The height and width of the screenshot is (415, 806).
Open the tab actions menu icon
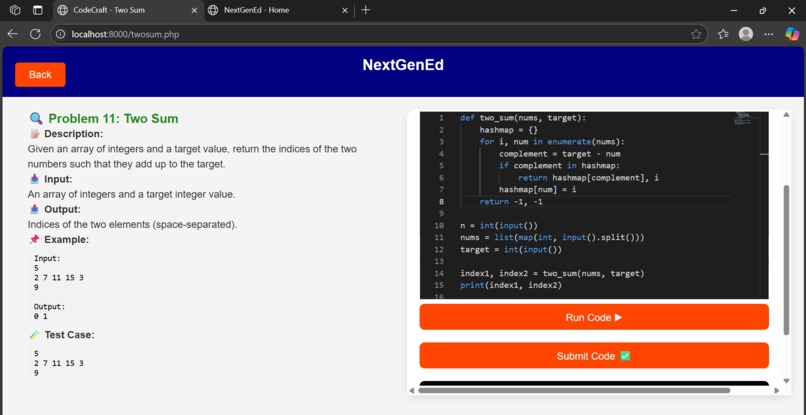(x=38, y=10)
